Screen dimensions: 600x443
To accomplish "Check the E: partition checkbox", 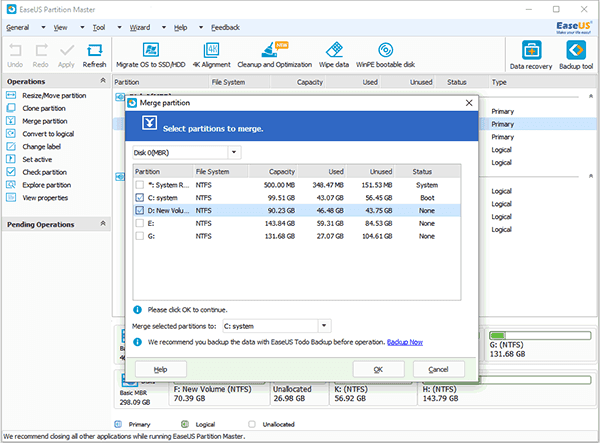I will click(140, 223).
